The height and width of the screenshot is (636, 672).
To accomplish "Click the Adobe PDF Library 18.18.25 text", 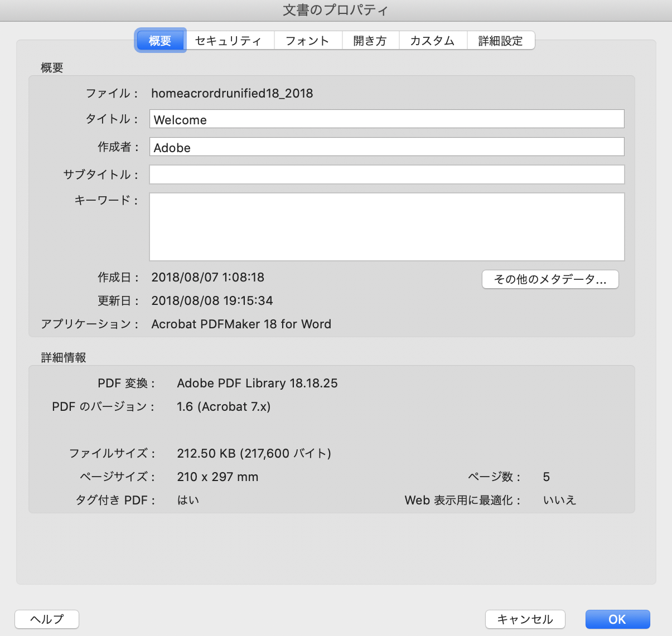I will (x=257, y=383).
